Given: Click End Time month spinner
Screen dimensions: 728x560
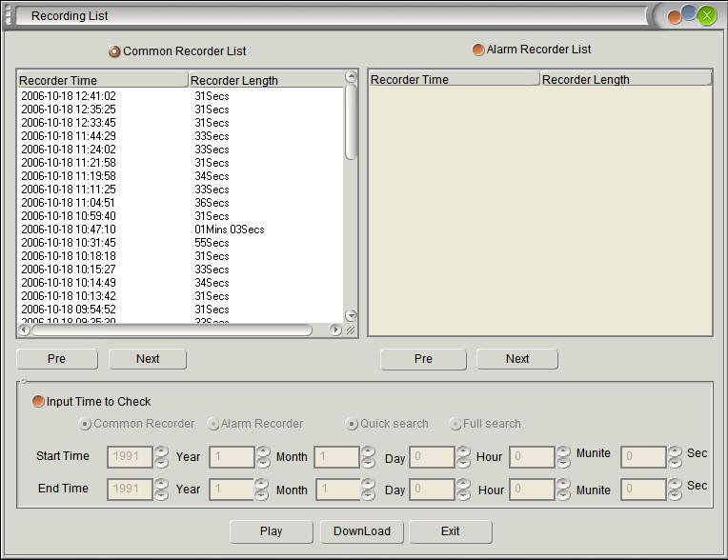Looking at the screenshot, I should (x=262, y=490).
